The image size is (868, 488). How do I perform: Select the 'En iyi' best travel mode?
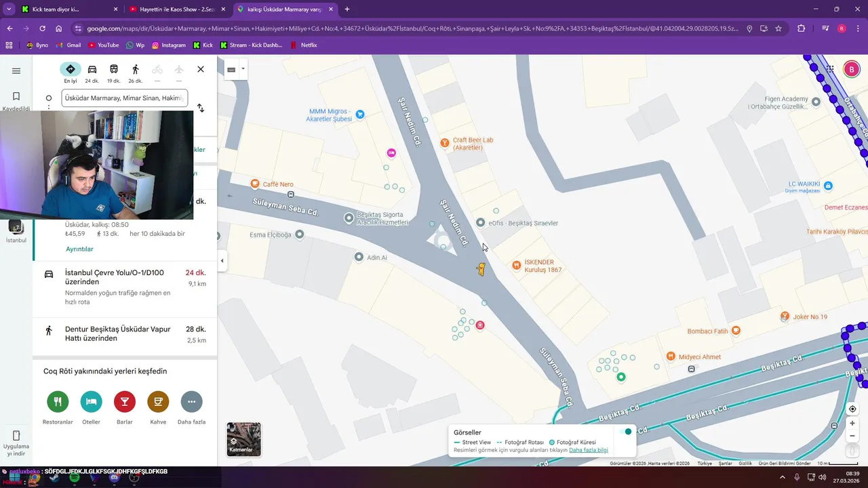(71, 73)
